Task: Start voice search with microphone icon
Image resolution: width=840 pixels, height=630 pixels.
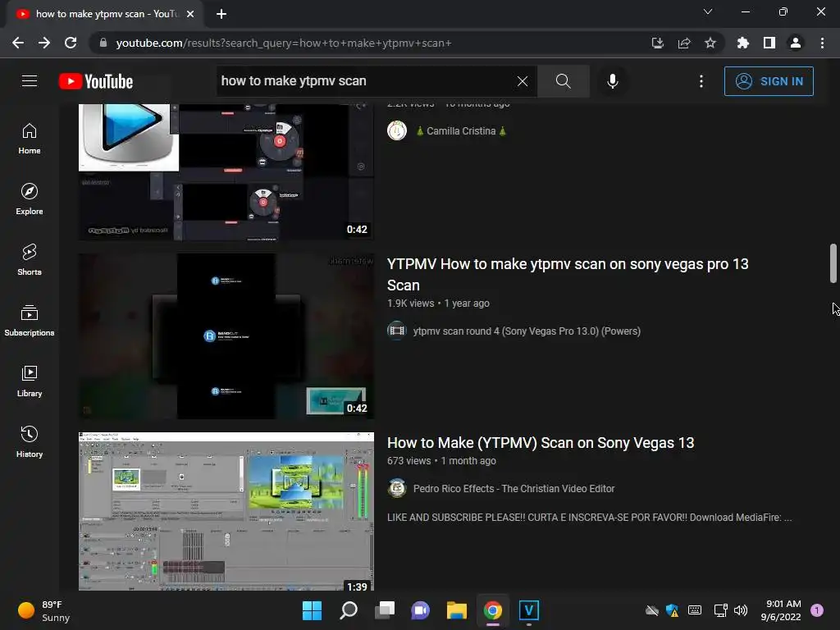Action: [x=612, y=81]
